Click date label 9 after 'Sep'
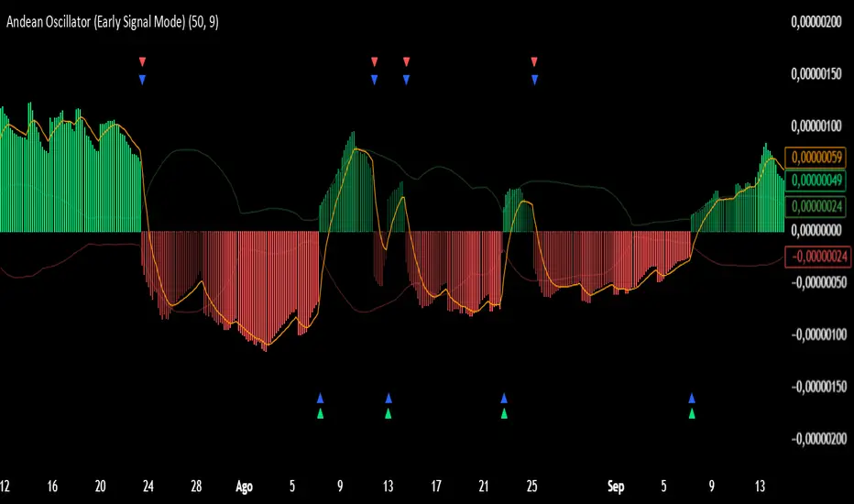The width and height of the screenshot is (854, 504). (x=711, y=486)
